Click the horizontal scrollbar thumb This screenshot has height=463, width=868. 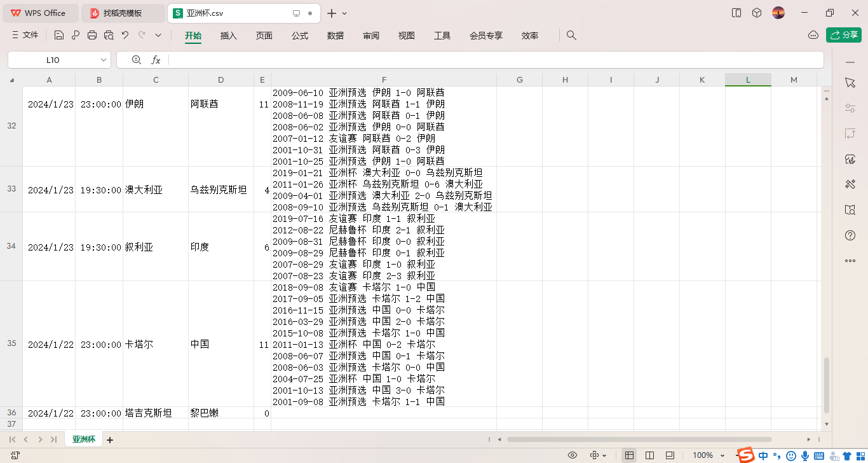pos(639,439)
